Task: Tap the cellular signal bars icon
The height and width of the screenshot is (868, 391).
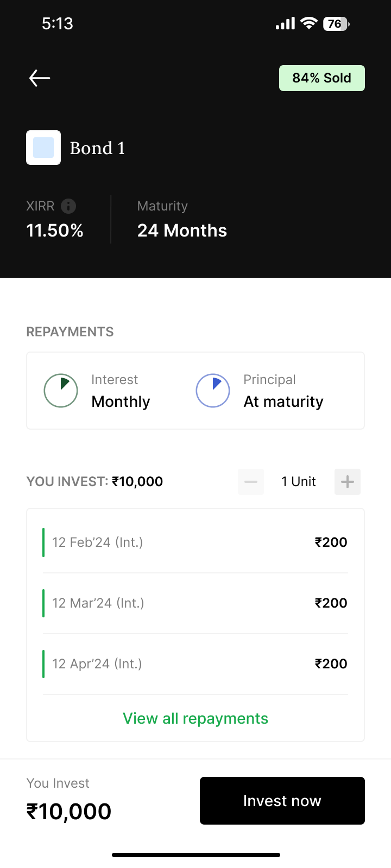Action: [x=285, y=24]
